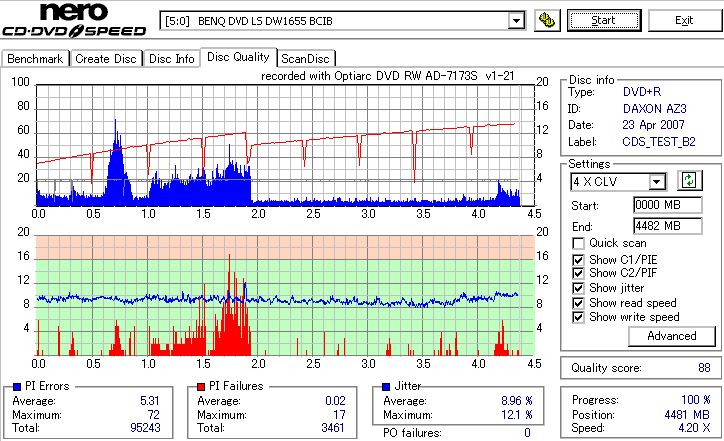Switch to the Disc Info tab

pyautogui.click(x=171, y=59)
